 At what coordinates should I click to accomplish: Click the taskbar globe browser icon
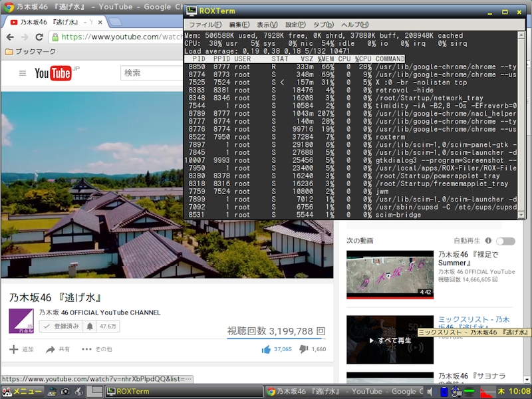tap(78, 392)
